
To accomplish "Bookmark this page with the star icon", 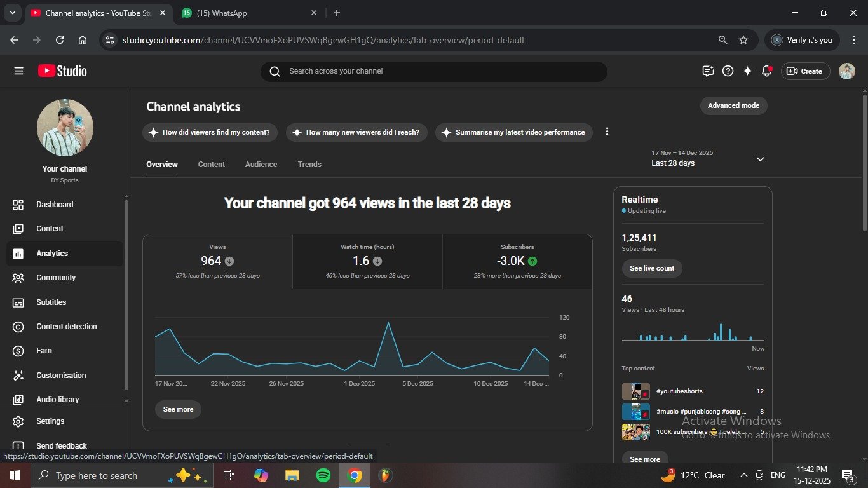I will 743,40.
